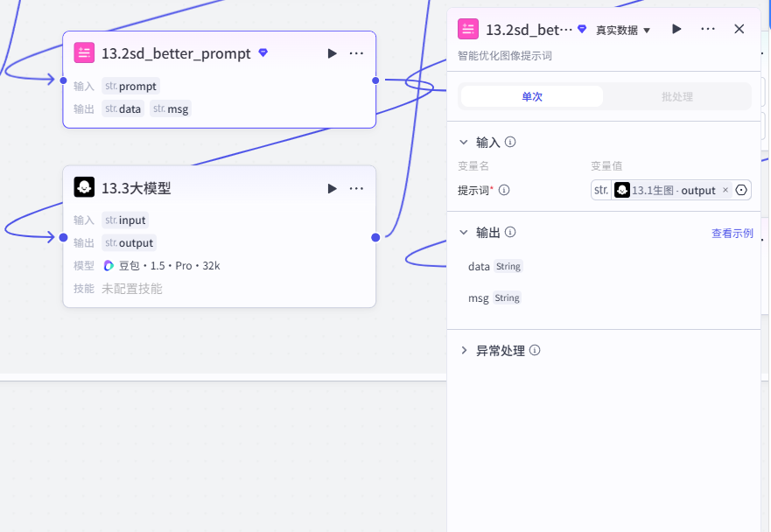Open variable selector for 提示词 value
Image resolution: width=771 pixels, height=532 pixels.
coord(741,190)
